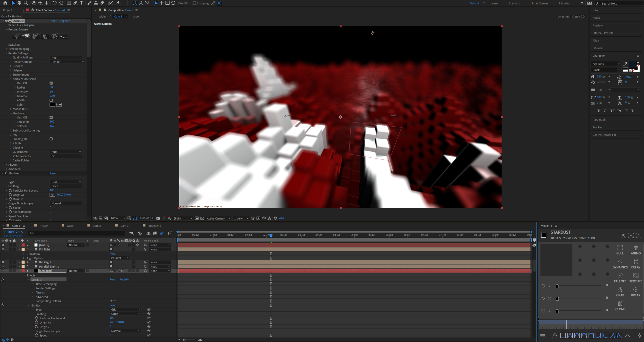This screenshot has height=342, width=644.
Task: Click Register link next to Stardust Reset
Action: coord(65,21)
